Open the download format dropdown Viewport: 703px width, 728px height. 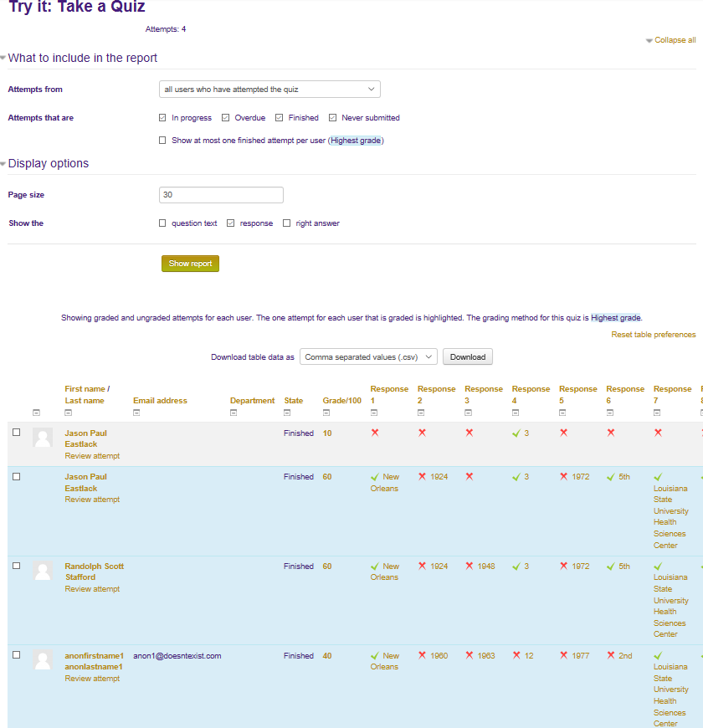tap(368, 357)
